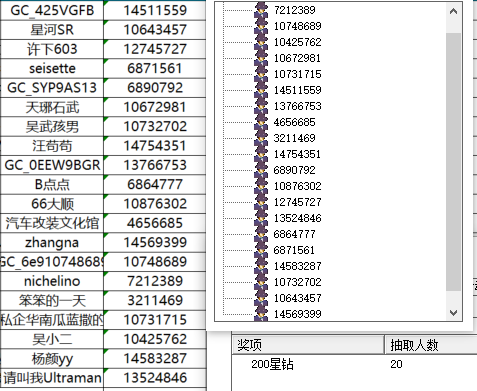Click the avatar icon beside 12745727

pyautogui.click(x=261, y=202)
